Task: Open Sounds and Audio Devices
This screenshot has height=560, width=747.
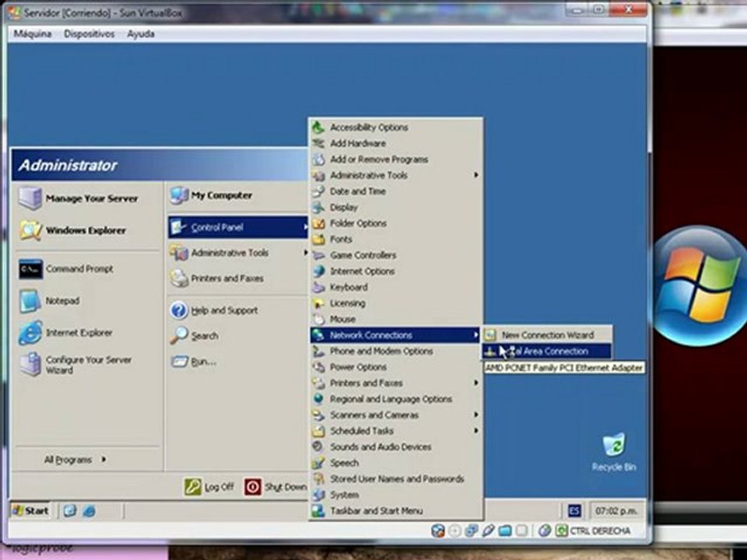Action: (x=396, y=446)
